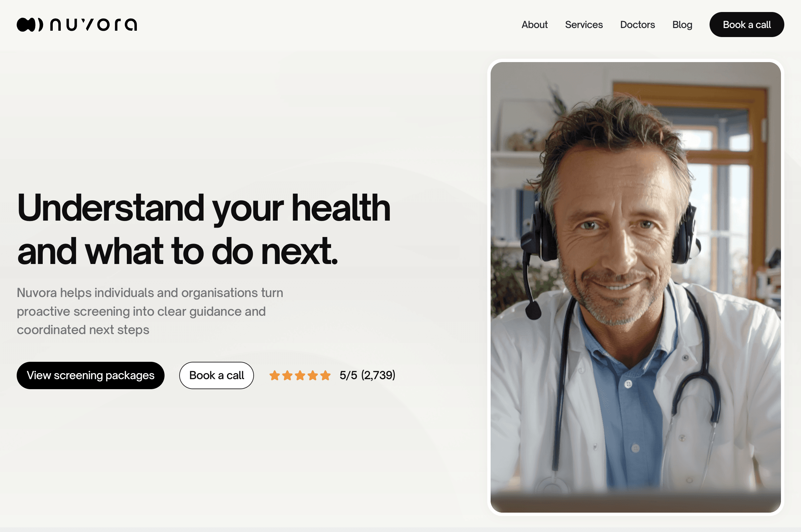This screenshot has width=801, height=532.
Task: Click the Nuvora logo symbol
Action: (x=30, y=25)
